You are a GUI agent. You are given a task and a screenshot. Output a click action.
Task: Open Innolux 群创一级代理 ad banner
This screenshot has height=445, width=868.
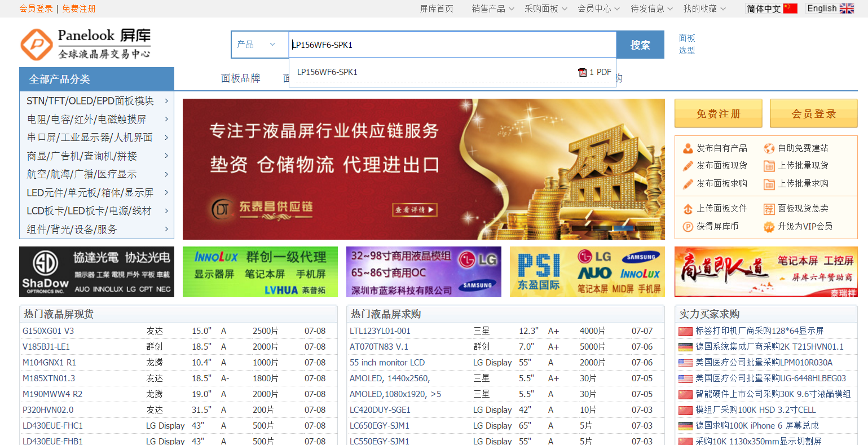pyautogui.click(x=260, y=272)
